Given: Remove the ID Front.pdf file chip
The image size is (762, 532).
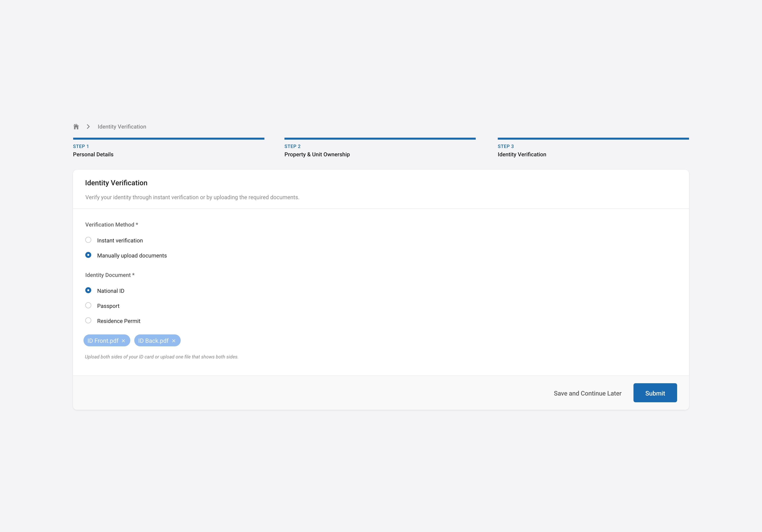Looking at the screenshot, I should [x=123, y=341].
